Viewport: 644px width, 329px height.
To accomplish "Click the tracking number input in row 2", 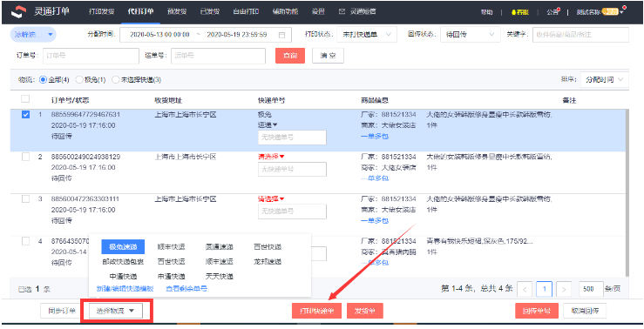I will 292,169.
